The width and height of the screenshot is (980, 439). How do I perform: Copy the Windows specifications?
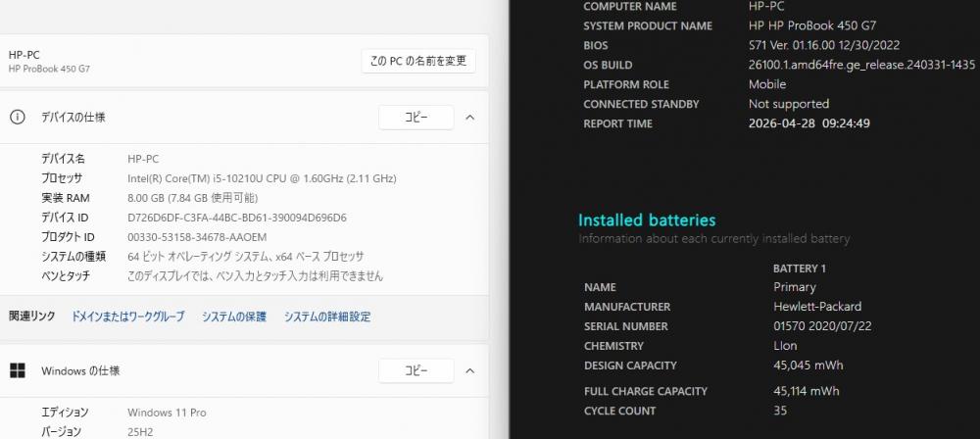416,370
